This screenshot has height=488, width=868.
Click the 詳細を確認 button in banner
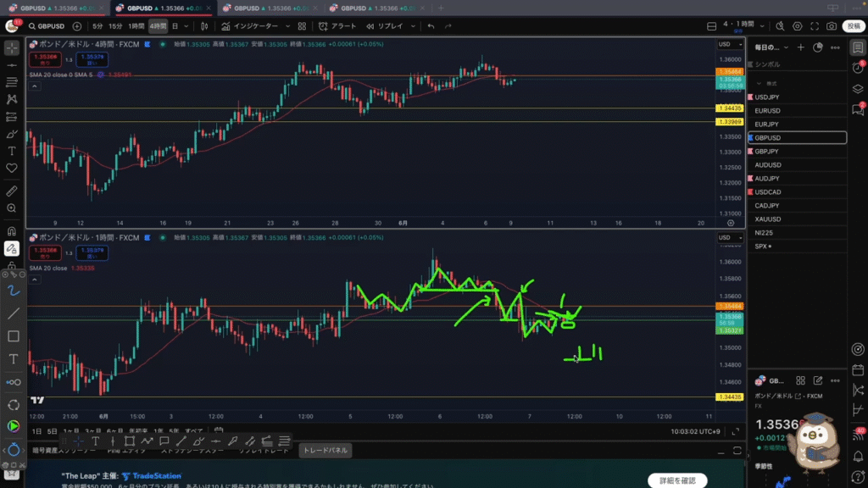click(x=677, y=481)
